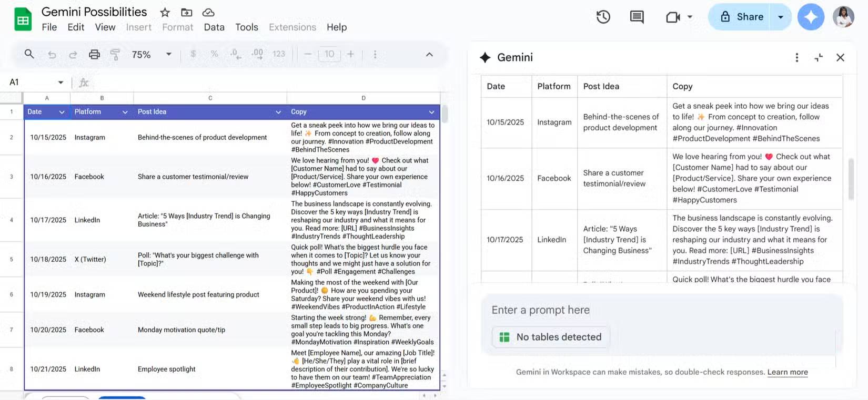Click 10/16/2025 in Gemini panel table
Image resolution: width=868 pixels, height=400 pixels.
pyautogui.click(x=506, y=178)
